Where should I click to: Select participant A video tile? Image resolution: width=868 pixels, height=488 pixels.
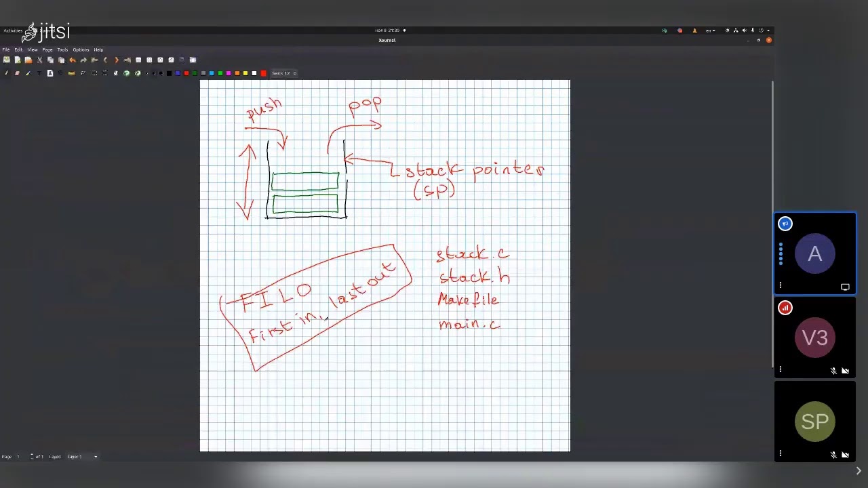coord(815,253)
